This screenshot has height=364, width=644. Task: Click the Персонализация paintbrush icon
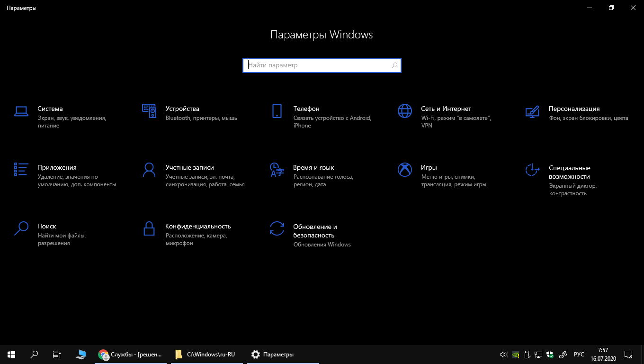pyautogui.click(x=533, y=111)
